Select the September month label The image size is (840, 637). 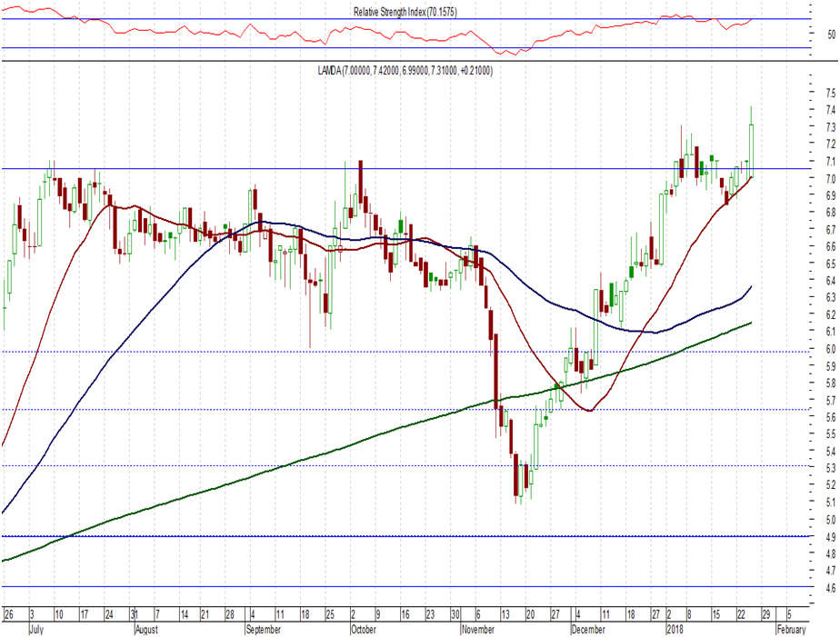tap(263, 630)
